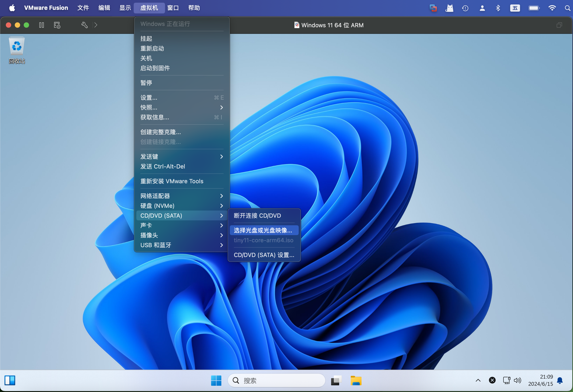The image size is (573, 392).
Task: Open the Bluetooth menu bar icon
Action: coord(498,8)
